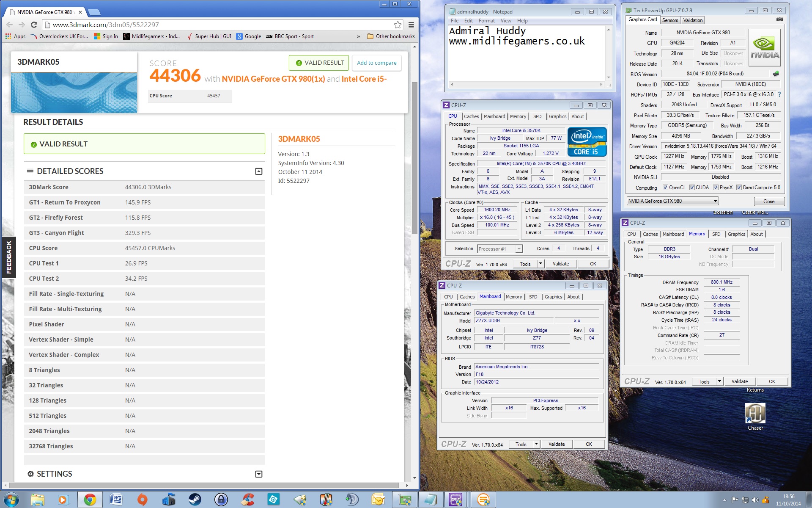The height and width of the screenshot is (508, 812).
Task: Switch to the Sensors tab in GPU-Z
Action: 670,20
